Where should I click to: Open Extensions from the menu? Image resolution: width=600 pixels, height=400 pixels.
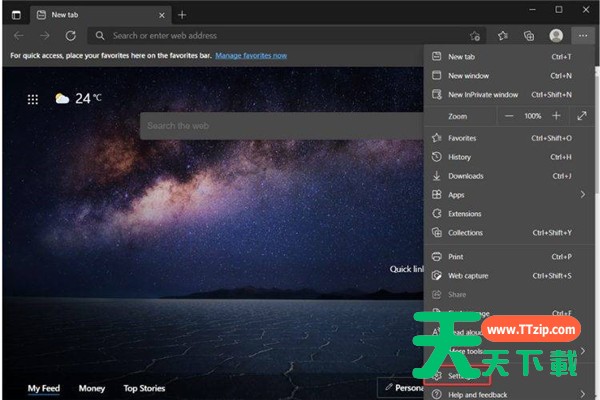510,214
